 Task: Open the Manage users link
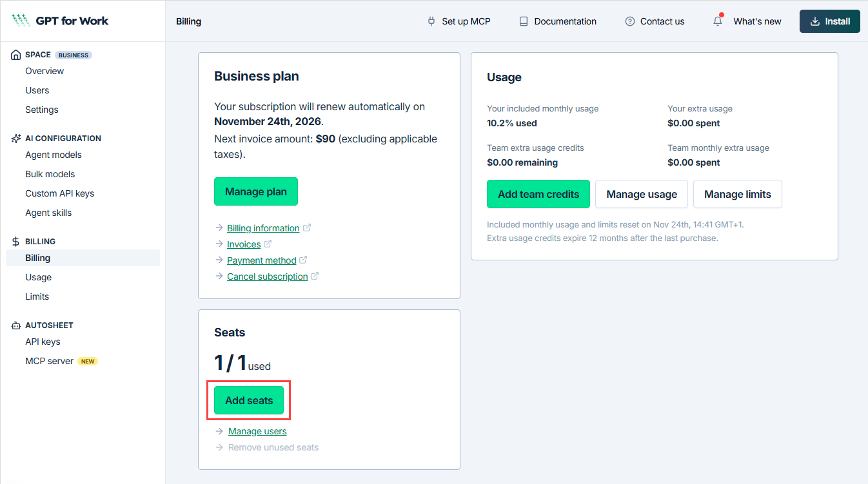coord(257,431)
